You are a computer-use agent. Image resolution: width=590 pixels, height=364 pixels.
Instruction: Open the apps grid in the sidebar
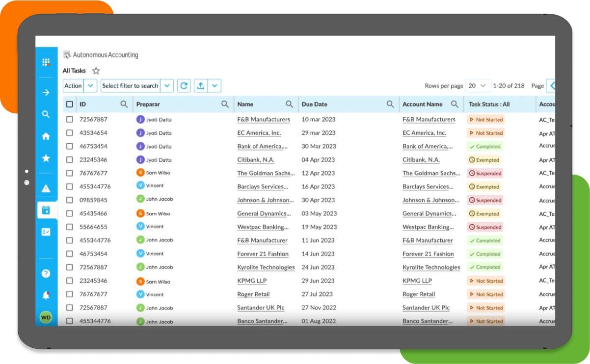tap(46, 62)
